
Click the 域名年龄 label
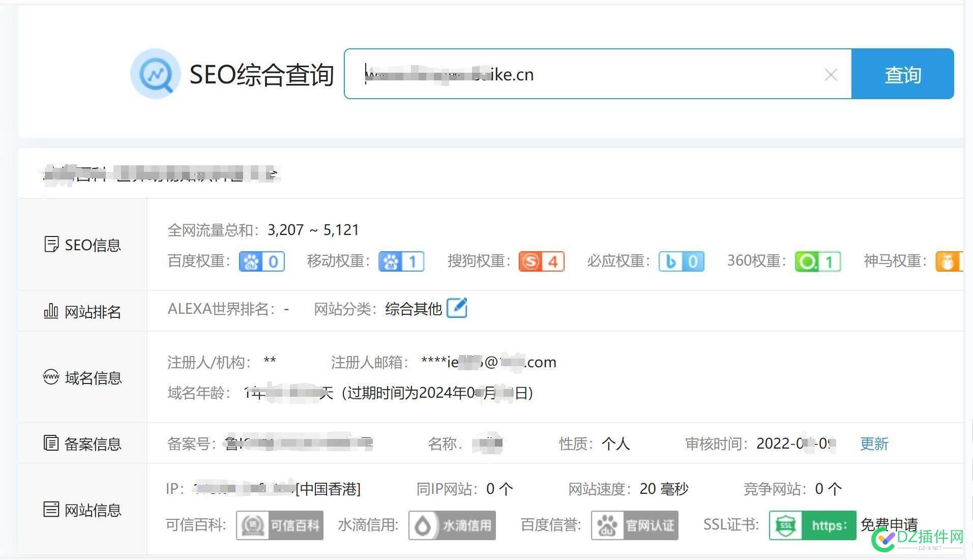point(198,393)
